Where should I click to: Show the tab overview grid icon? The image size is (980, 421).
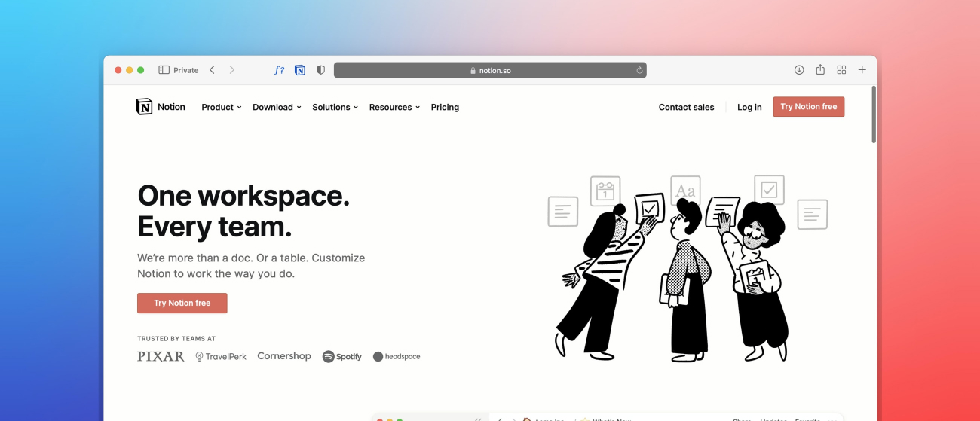tap(841, 70)
